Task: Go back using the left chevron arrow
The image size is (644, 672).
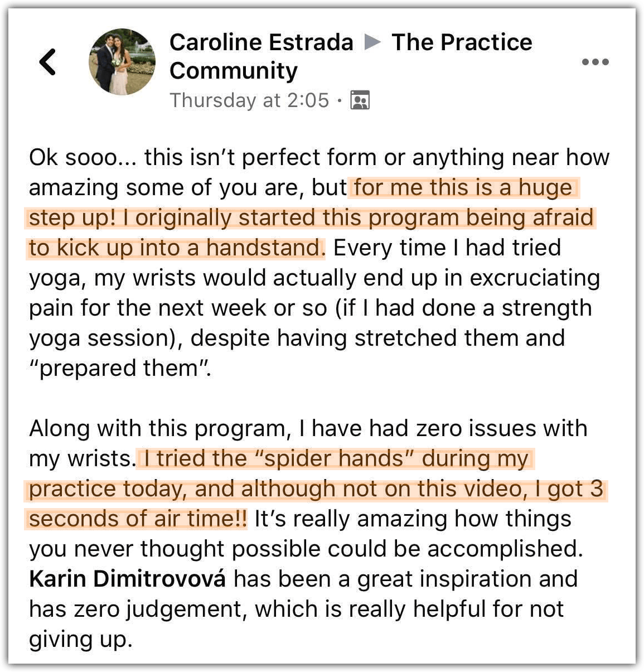Action: click(48, 61)
